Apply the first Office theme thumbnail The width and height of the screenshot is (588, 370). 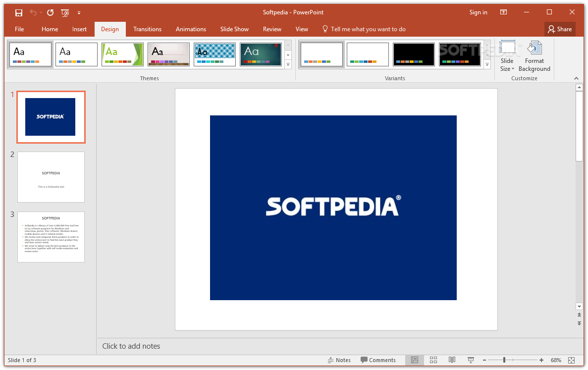point(30,54)
